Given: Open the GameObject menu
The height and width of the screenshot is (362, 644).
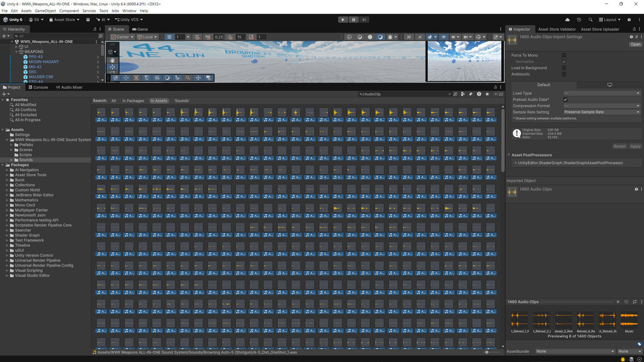Looking at the screenshot, I should pyautogui.click(x=45, y=11).
